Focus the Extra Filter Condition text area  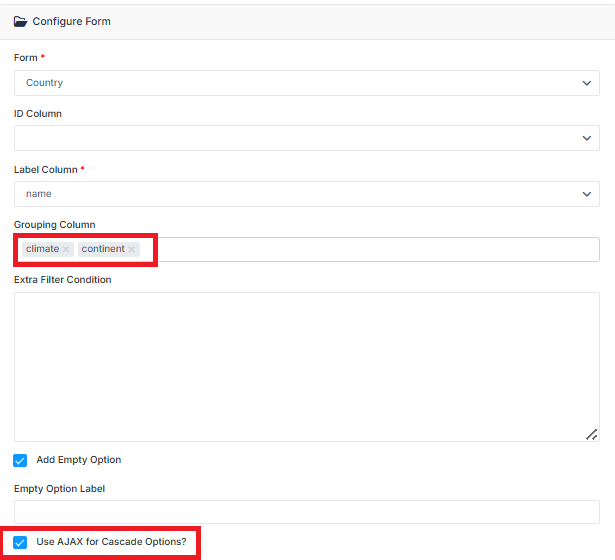click(x=307, y=367)
